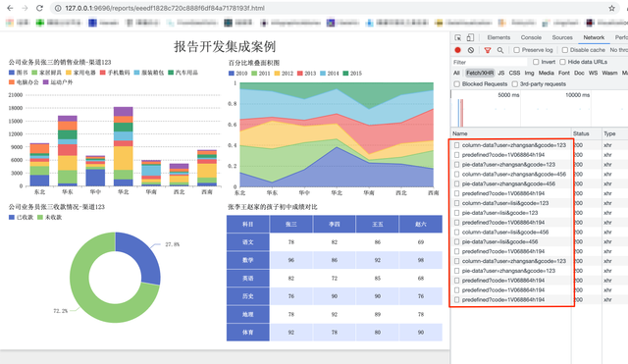
Task: Select request column-data?user=lisi&gcode=456
Action: click(x=505, y=233)
